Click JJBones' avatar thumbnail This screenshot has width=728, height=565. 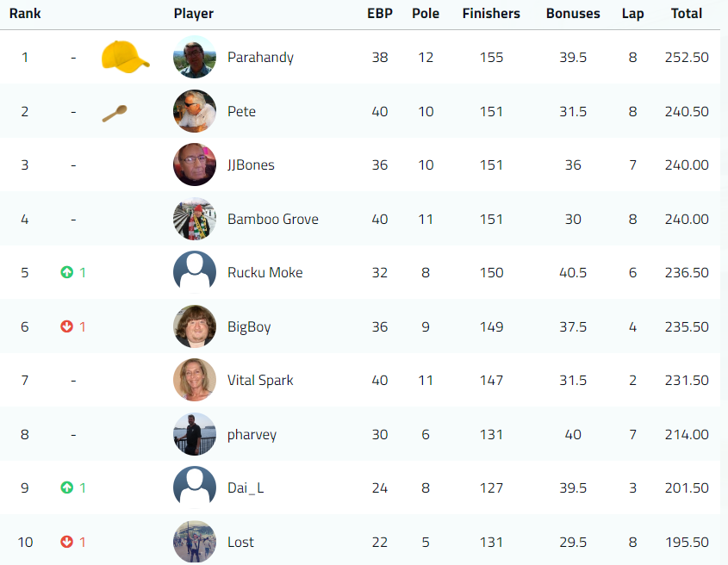pos(195,165)
